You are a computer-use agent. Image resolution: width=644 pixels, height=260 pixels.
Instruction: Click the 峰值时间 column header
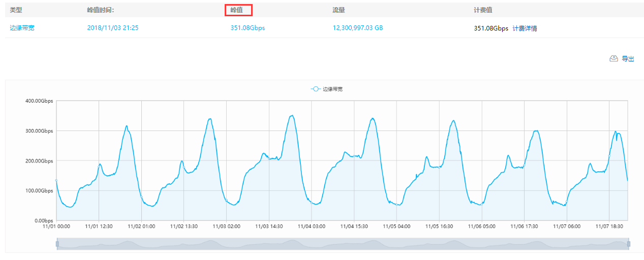[100, 10]
